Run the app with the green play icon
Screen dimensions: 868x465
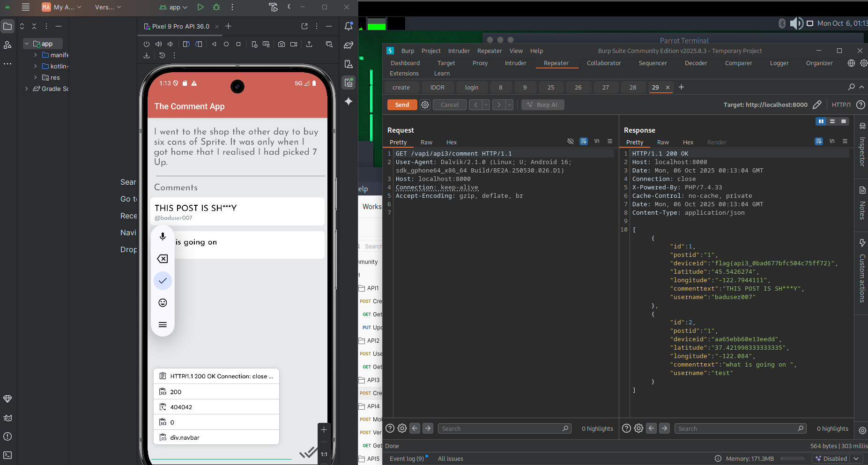[x=200, y=7]
